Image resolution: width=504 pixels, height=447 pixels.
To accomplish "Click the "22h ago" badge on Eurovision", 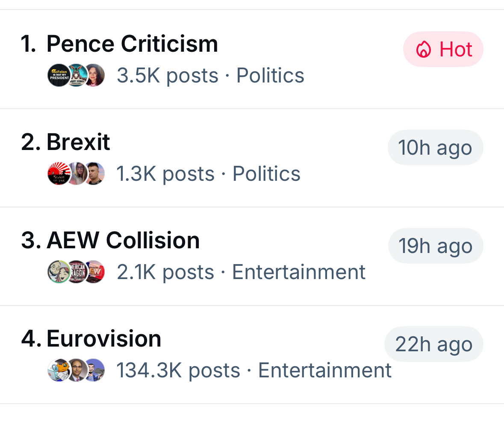I will pos(433,344).
